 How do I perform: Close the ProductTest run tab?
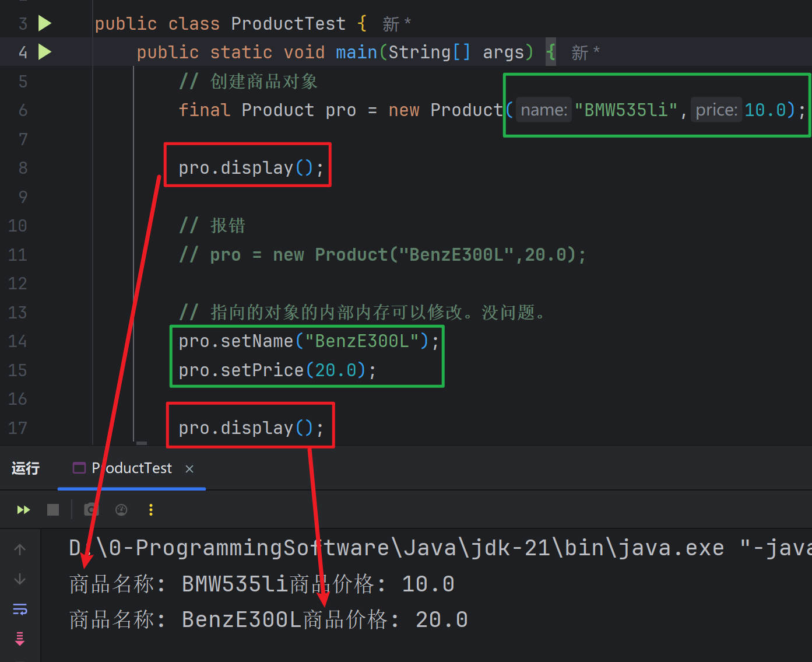click(189, 469)
